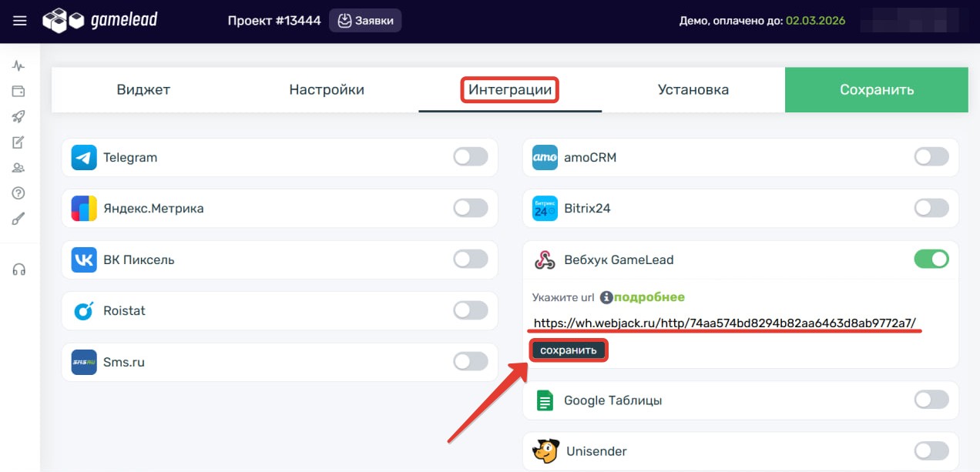Click the Unisender dog icon

click(545, 451)
